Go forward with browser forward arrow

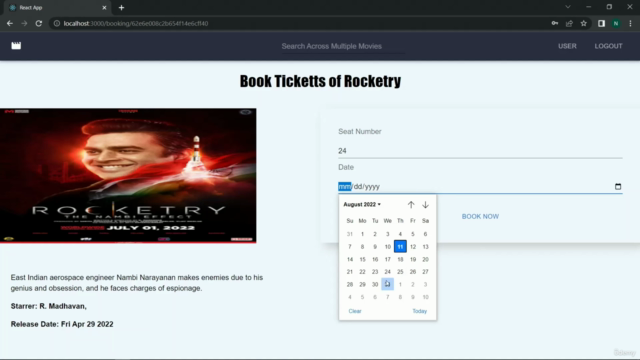[24, 24]
